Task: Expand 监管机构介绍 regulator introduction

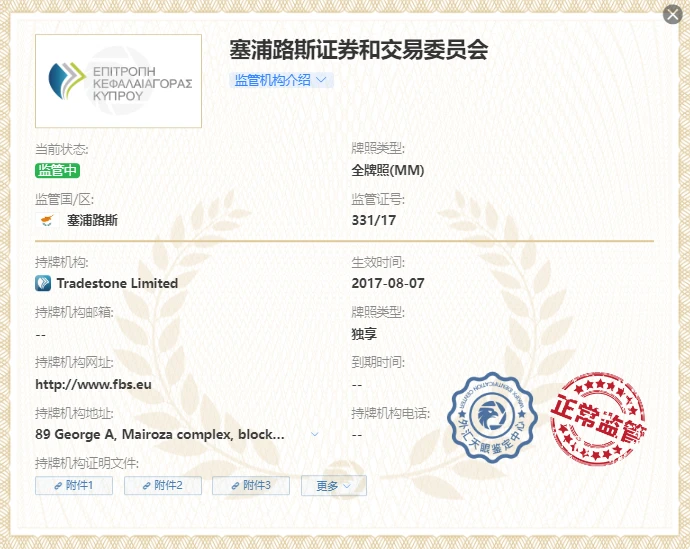Action: tap(281, 80)
